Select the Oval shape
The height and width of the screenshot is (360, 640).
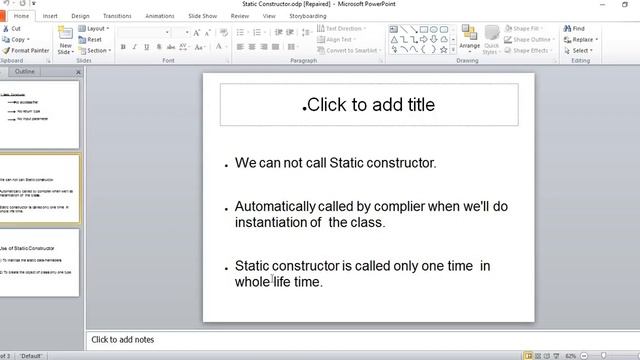(433, 29)
